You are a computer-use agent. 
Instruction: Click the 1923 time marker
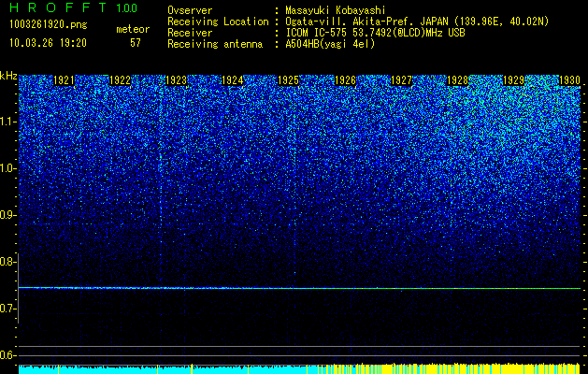[176, 79]
